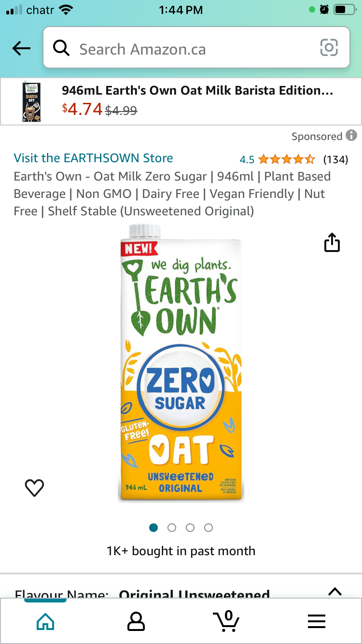Tap the magnifying glass search icon
Image resolution: width=362 pixels, height=644 pixels.
point(61,48)
